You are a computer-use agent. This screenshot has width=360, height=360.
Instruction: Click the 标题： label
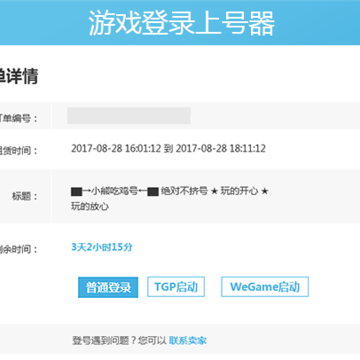tap(25, 196)
